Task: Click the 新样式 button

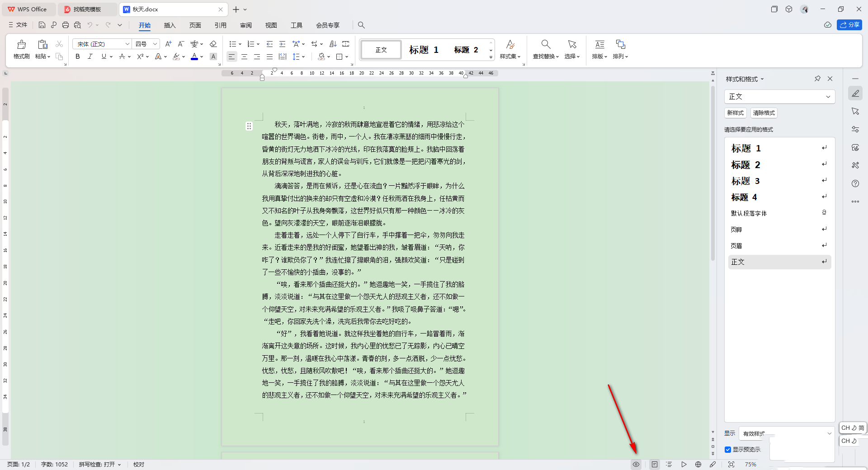Action: pos(735,113)
